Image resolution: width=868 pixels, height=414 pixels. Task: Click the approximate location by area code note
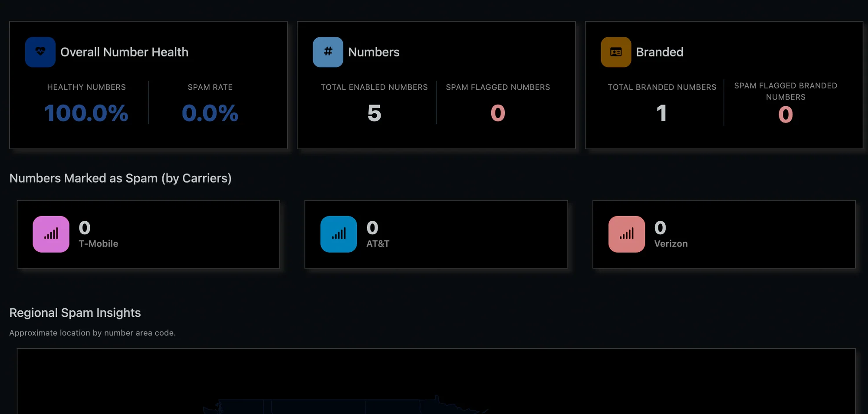[92, 333]
